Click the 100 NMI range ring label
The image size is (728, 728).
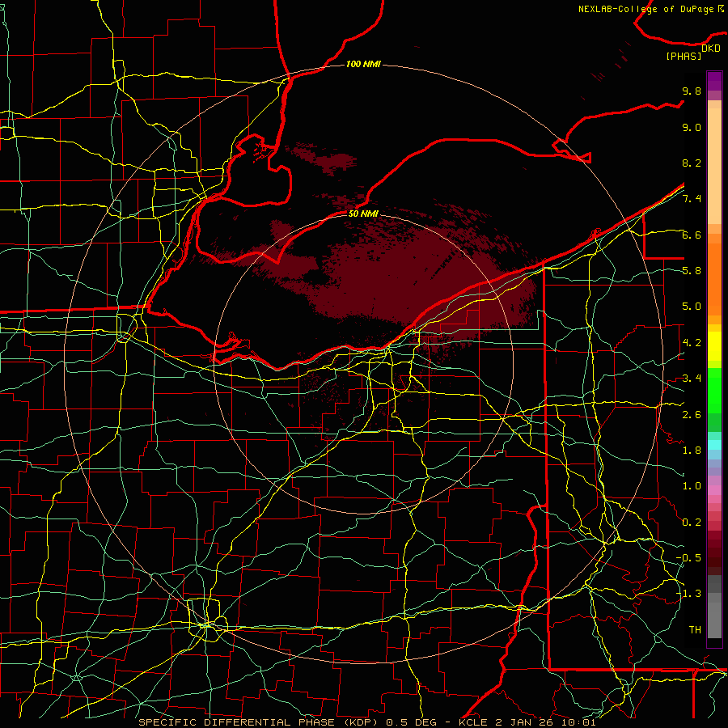point(363,64)
